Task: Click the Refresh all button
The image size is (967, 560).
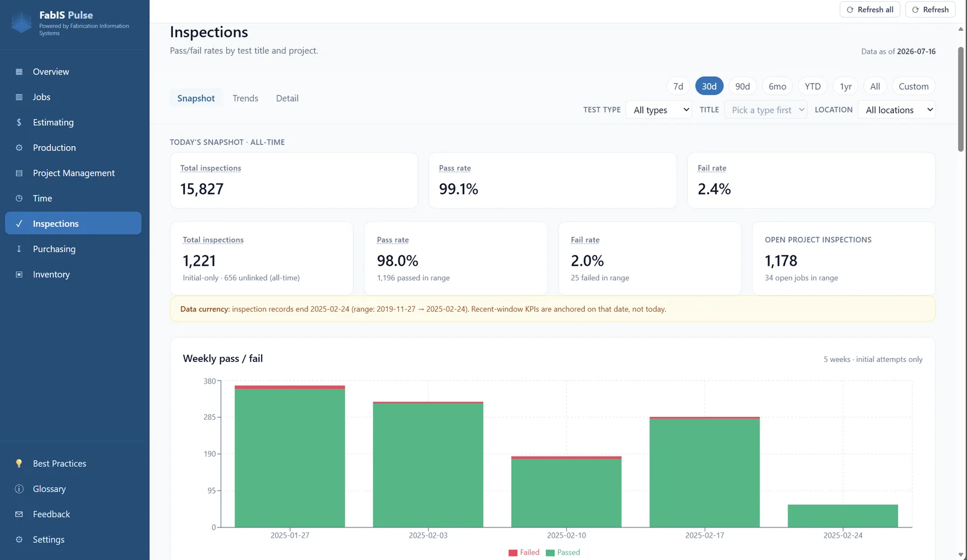Action: click(x=870, y=10)
